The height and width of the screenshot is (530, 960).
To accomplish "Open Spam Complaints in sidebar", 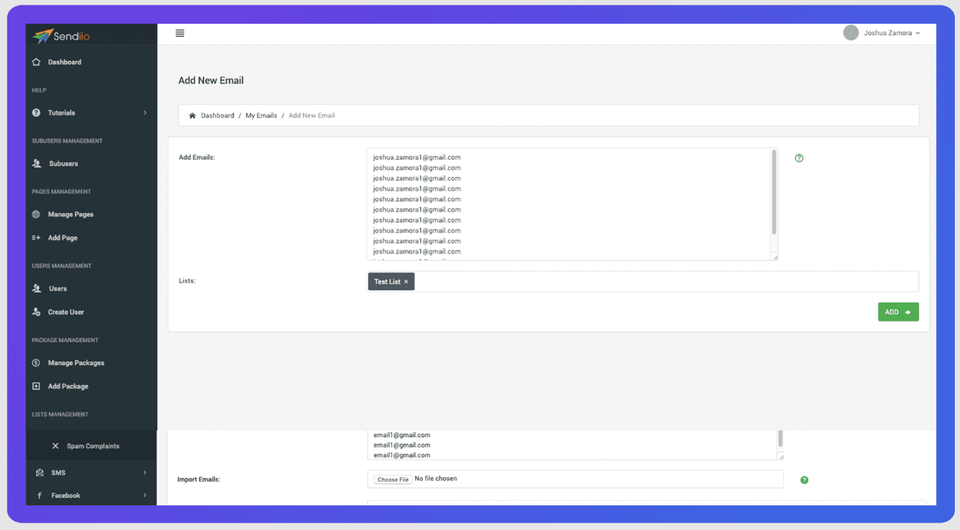I will [91, 446].
